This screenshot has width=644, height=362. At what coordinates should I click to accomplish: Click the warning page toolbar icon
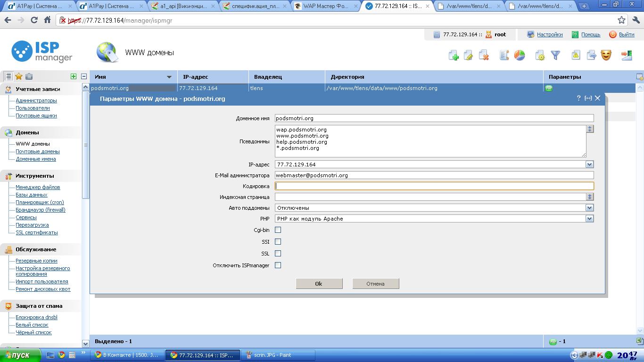pos(576,55)
